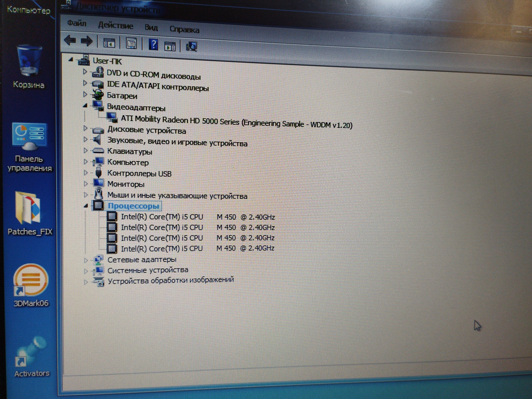532x399 pixels.
Task: Collapse the Видеоадаптеры node
Action: (x=85, y=106)
